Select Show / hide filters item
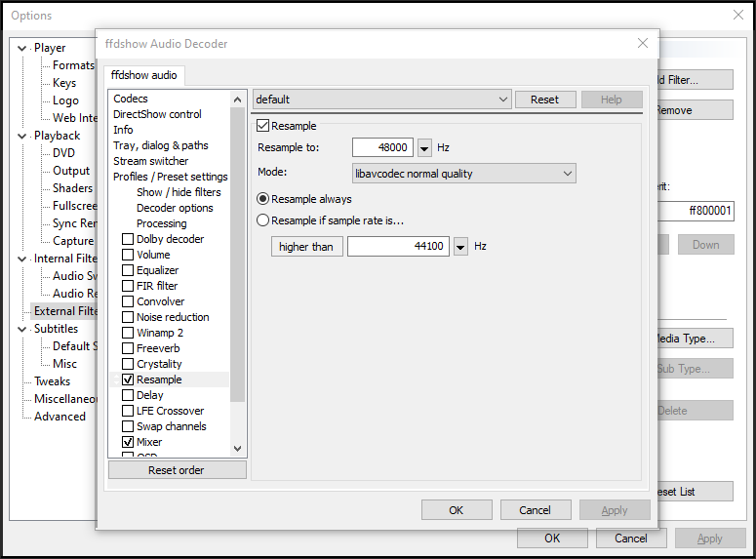This screenshot has height=559, width=756. (x=179, y=192)
